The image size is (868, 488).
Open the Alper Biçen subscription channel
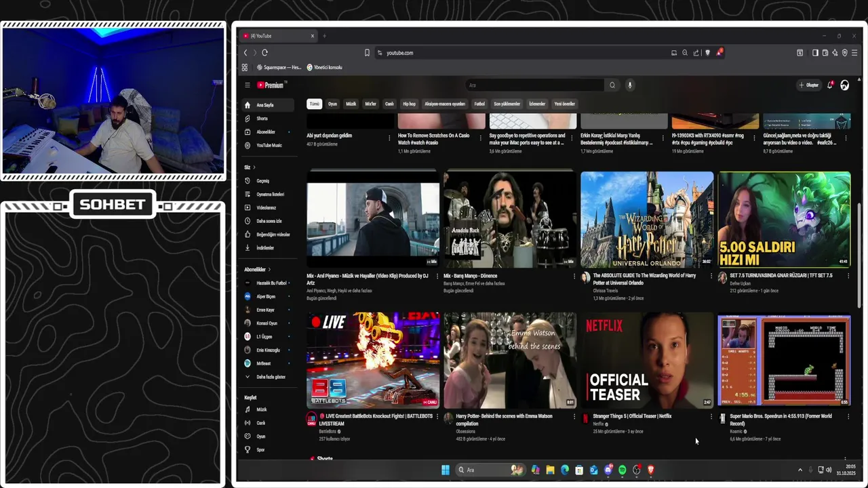tap(268, 296)
